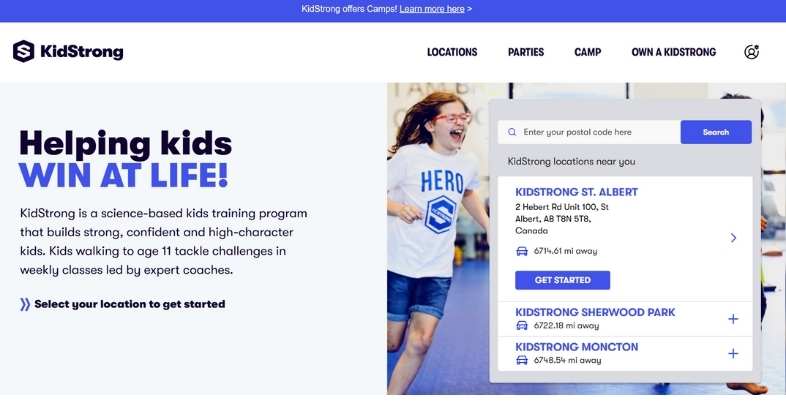Image resolution: width=786 pixels, height=402 pixels.
Task: Expand the KidStrong Sherwood Park plus sign
Action: click(733, 319)
